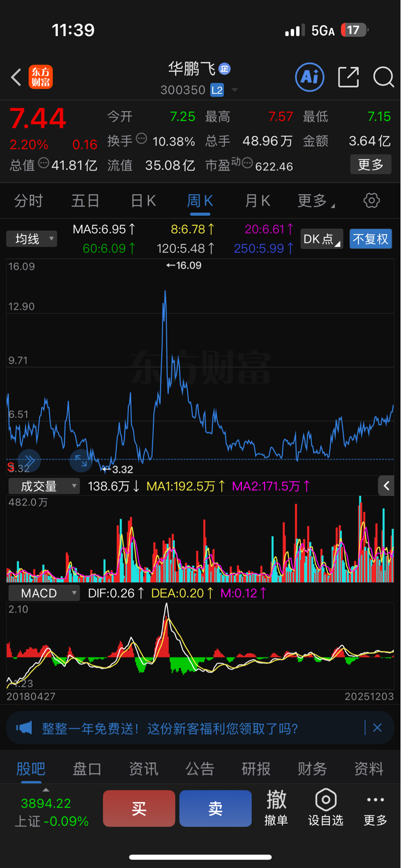Tap the info icon beside 市盈
This screenshot has height=868, width=401.
pyautogui.click(x=247, y=164)
